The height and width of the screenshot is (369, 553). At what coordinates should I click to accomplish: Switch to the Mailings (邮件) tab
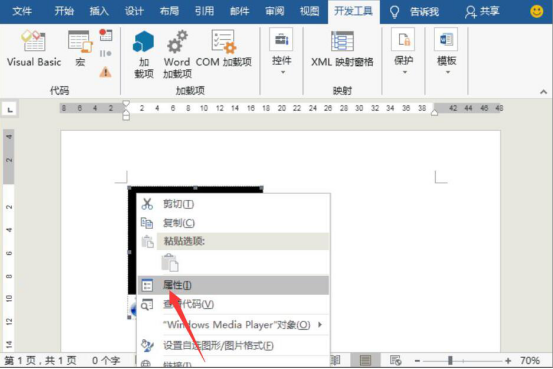point(240,12)
